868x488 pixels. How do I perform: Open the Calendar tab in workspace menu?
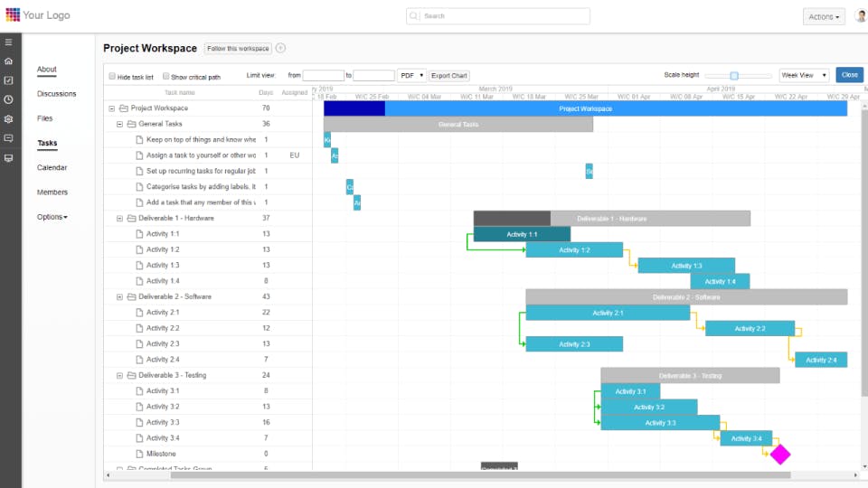52,168
